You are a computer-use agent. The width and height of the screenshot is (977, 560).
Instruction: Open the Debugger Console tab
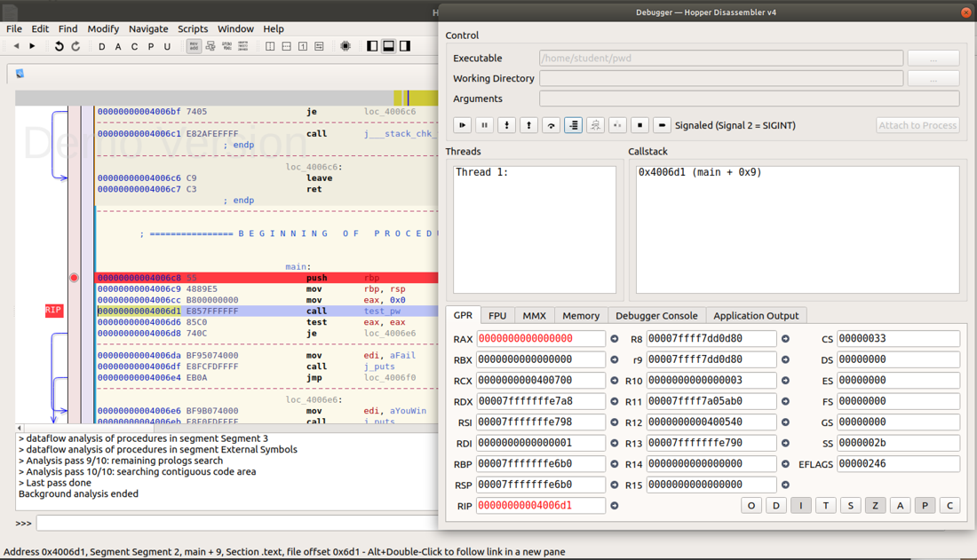(656, 316)
